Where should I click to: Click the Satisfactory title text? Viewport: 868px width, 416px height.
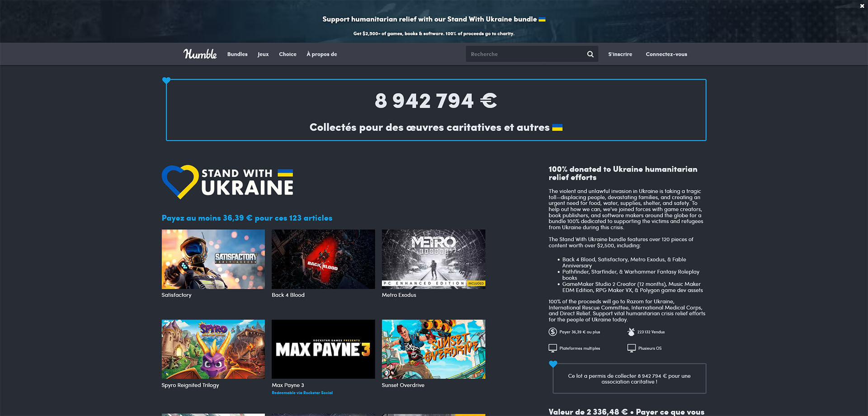click(x=176, y=295)
